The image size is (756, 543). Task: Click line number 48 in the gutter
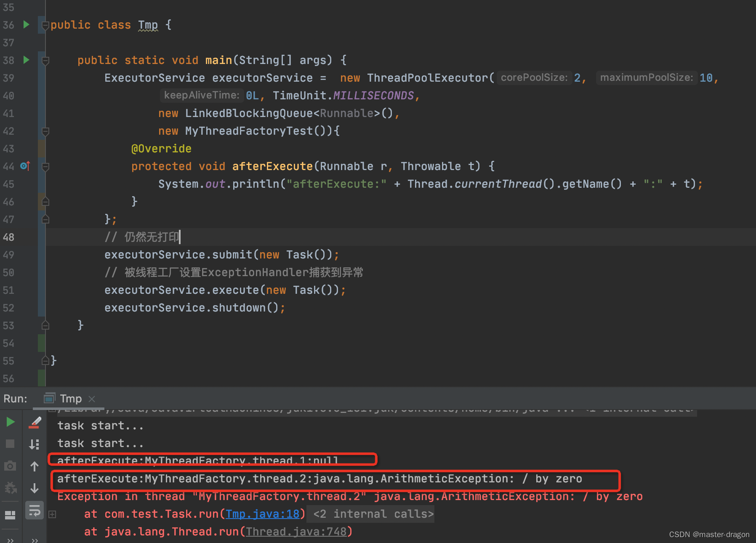pyautogui.click(x=8, y=237)
